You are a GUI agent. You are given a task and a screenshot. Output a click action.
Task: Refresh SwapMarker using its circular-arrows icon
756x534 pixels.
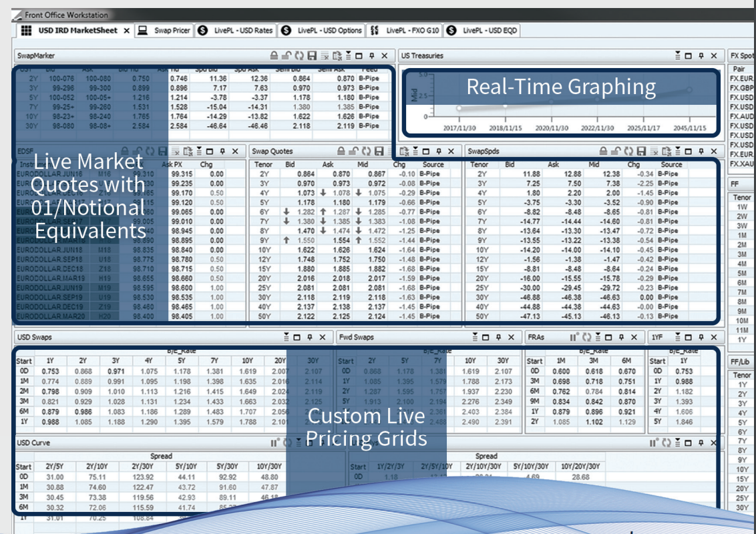(x=300, y=57)
